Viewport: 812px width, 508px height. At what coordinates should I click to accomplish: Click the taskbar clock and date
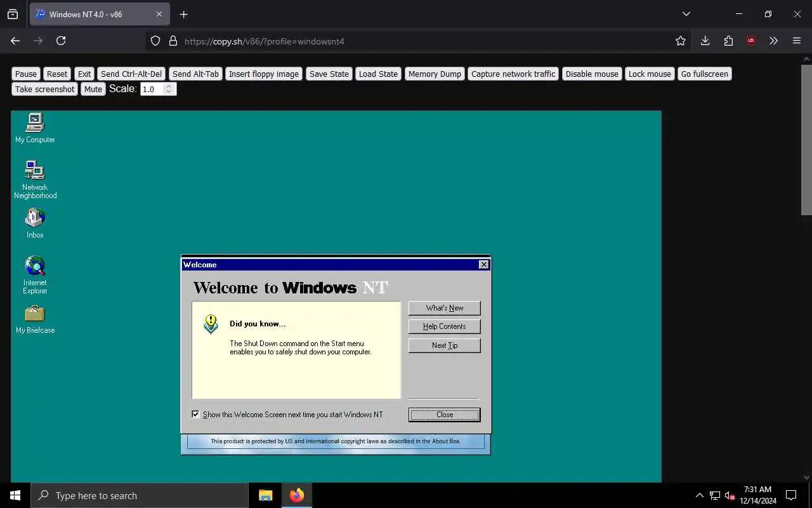pyautogui.click(x=757, y=495)
